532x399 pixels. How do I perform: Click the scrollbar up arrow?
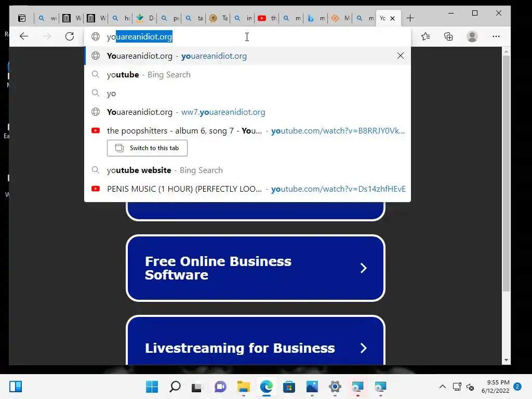pyautogui.click(x=506, y=52)
